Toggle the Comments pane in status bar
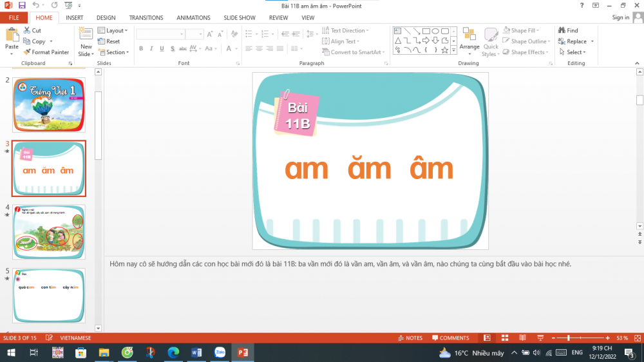 click(450, 338)
